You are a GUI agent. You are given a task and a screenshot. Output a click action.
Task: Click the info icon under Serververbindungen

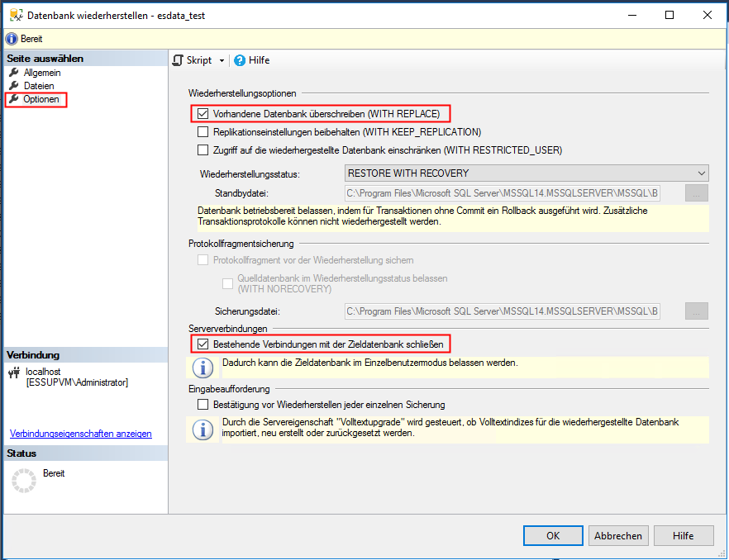(x=201, y=367)
